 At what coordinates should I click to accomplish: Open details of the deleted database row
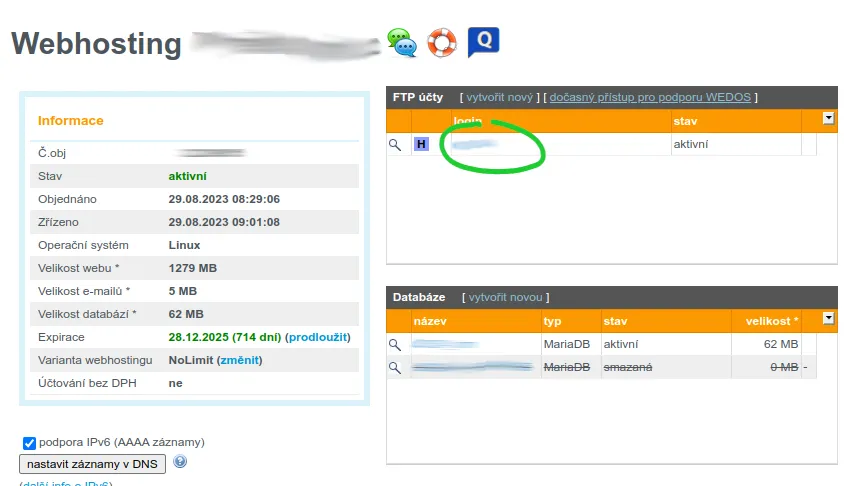pos(395,368)
